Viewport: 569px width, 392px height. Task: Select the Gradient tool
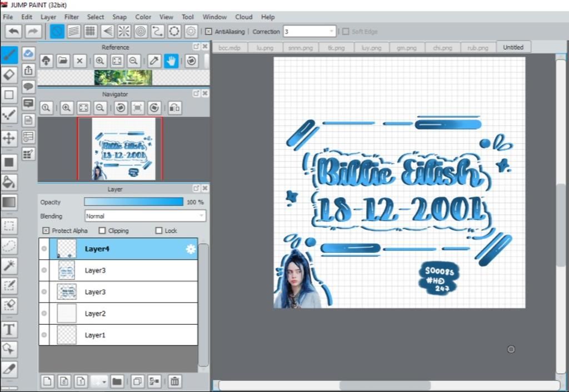pyautogui.click(x=9, y=202)
